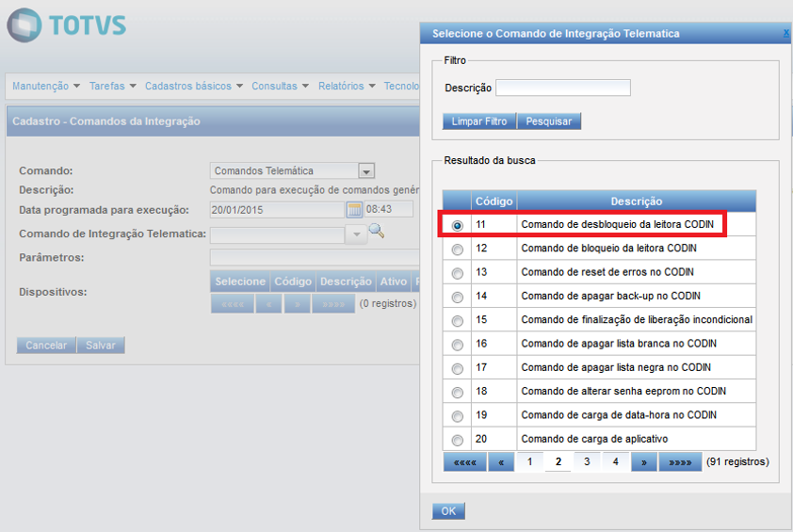Click Dispositivos last-page pager button
The height and width of the screenshot is (532, 793).
click(x=333, y=304)
